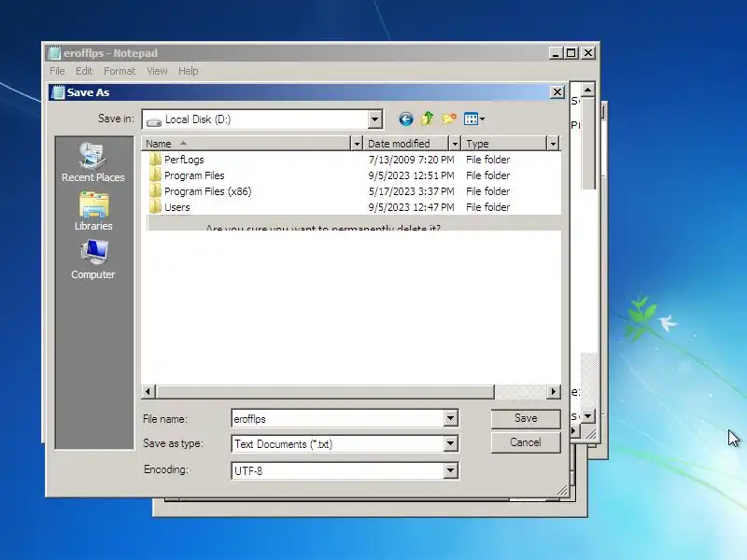Click 9/5/2023 12:51 PM date cell
This screenshot has width=747, height=560.
coord(411,175)
